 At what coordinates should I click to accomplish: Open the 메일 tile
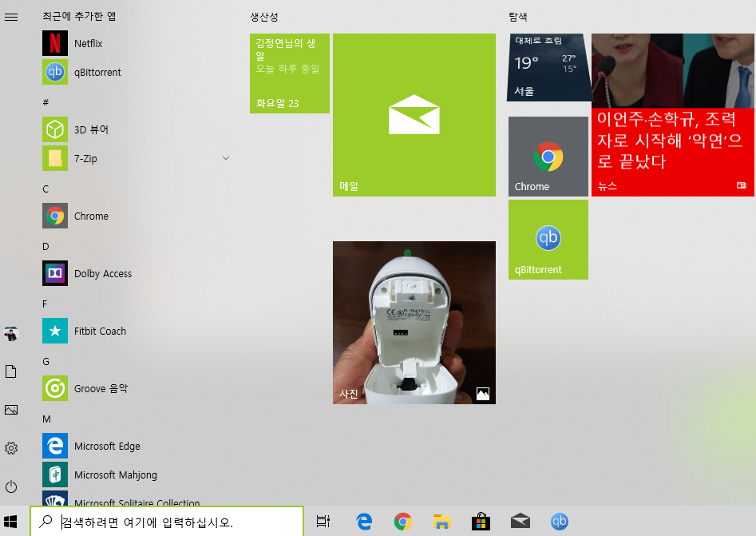pyautogui.click(x=414, y=115)
